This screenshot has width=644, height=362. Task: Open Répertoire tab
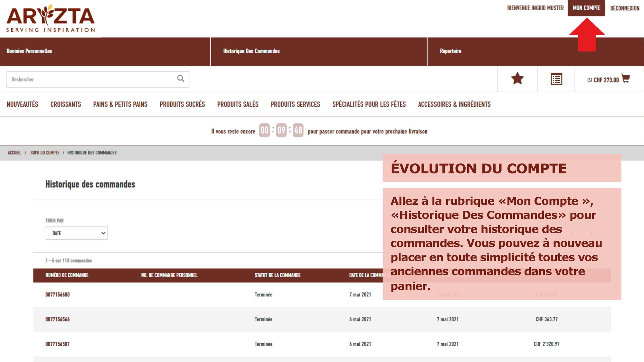(535, 51)
